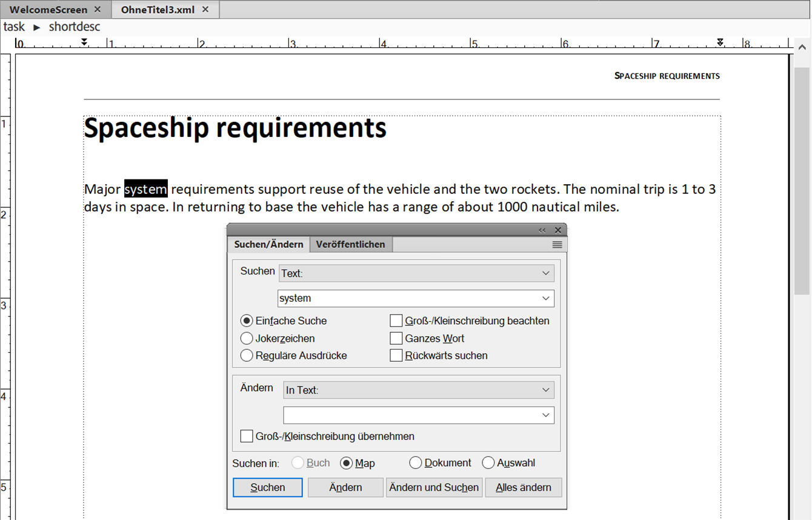Click the Ändern und Suchen button

point(434,487)
